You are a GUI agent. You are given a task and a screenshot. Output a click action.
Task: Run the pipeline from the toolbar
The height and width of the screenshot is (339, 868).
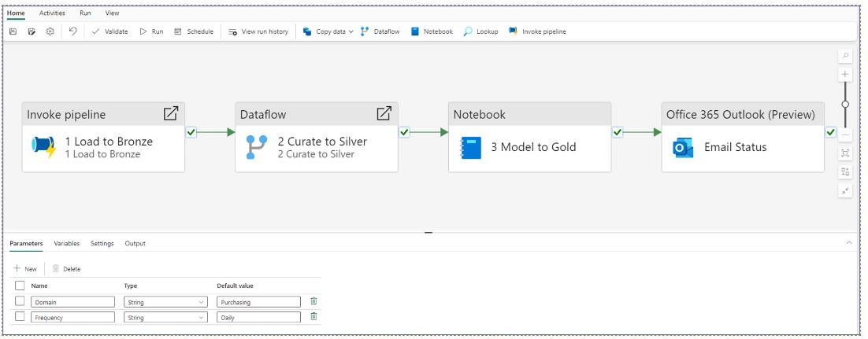coord(151,31)
